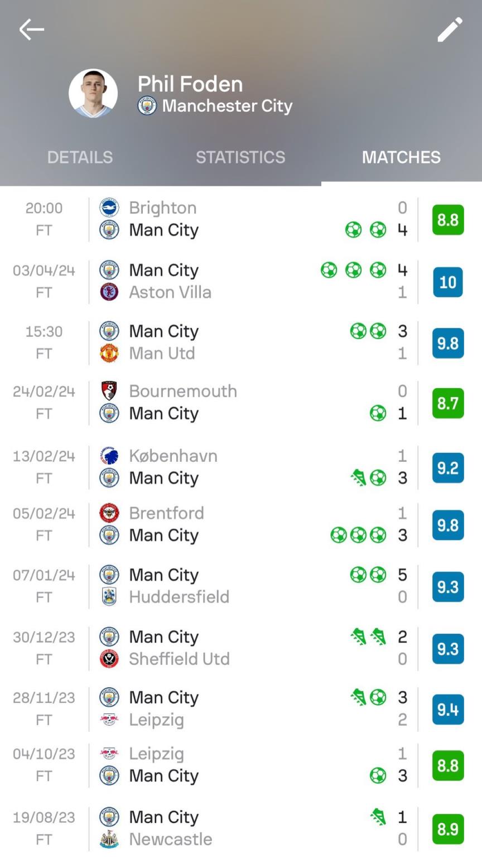Tap the Bournemouth club crest
Image resolution: width=482 pixels, height=868 pixels.
(x=109, y=391)
